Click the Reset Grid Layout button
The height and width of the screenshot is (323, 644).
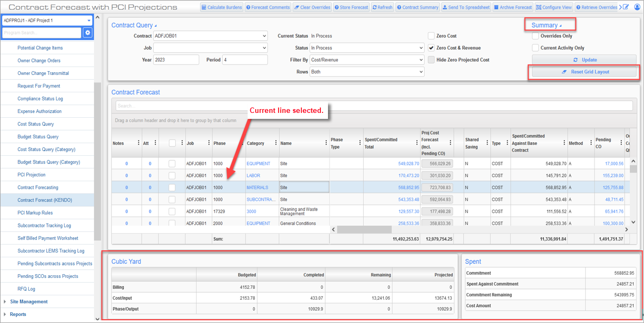583,72
